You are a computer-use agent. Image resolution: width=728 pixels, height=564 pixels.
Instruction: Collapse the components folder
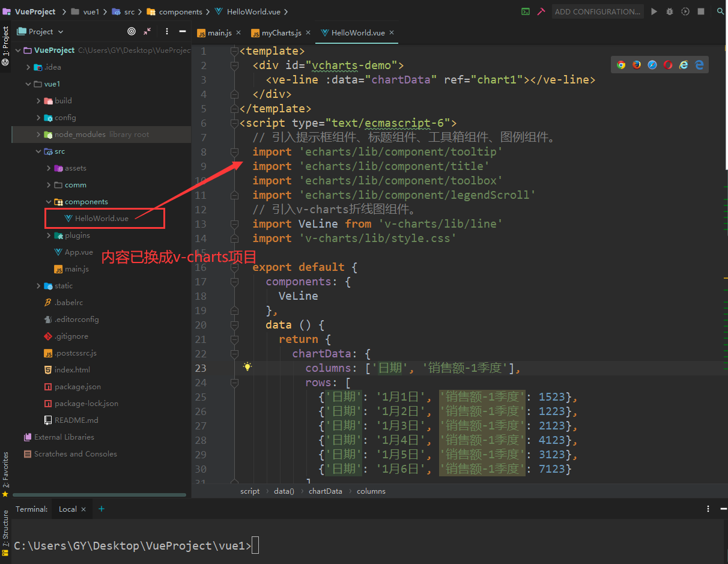point(49,202)
